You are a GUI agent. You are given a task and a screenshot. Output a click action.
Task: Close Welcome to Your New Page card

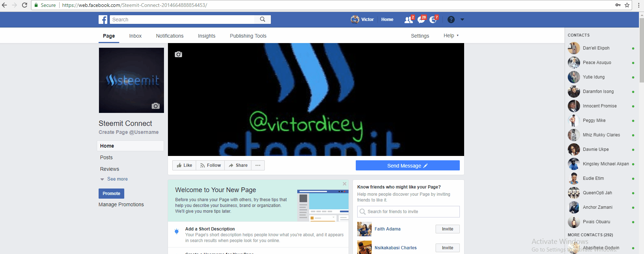pos(345,184)
